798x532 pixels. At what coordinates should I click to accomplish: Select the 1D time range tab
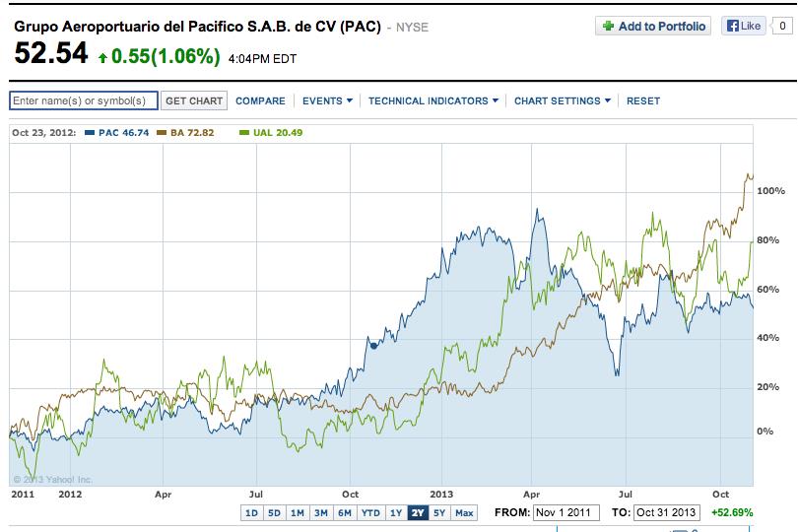coord(251,512)
